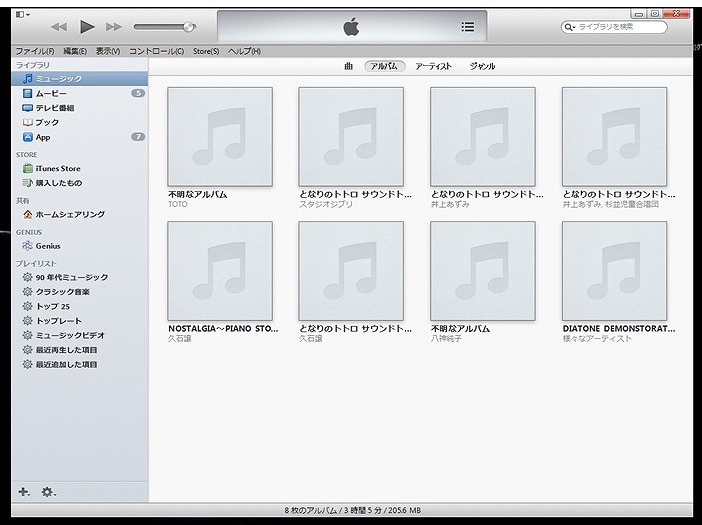Select 八神純子 不明なアルバム album artwork
The image size is (702, 525).
click(x=483, y=271)
